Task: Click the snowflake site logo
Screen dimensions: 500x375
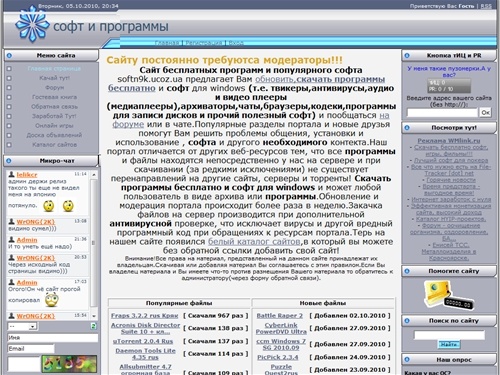Action: pyautogui.click(x=32, y=25)
